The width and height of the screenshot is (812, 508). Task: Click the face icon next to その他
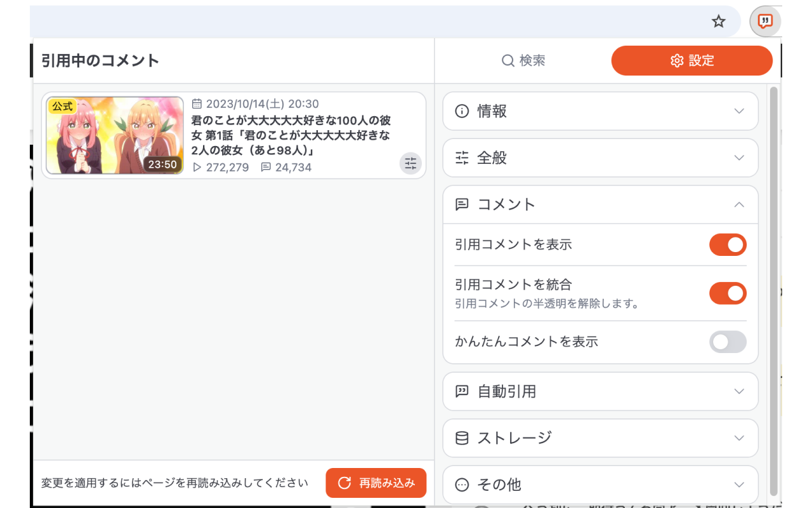coord(461,485)
